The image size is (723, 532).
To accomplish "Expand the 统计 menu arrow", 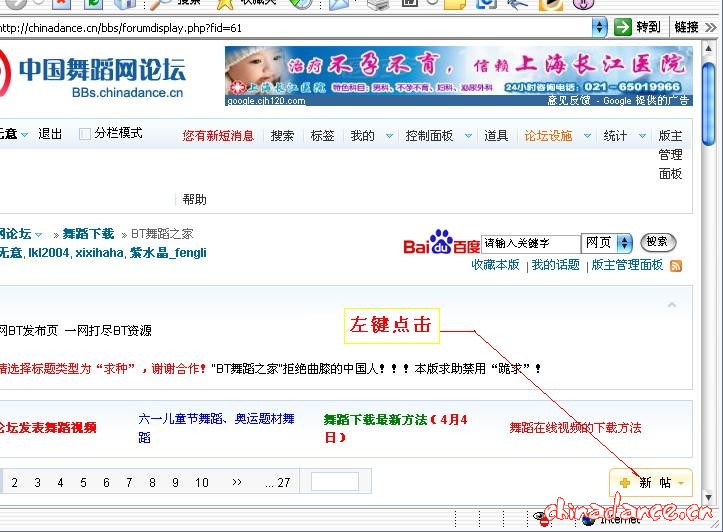I will pos(642,136).
